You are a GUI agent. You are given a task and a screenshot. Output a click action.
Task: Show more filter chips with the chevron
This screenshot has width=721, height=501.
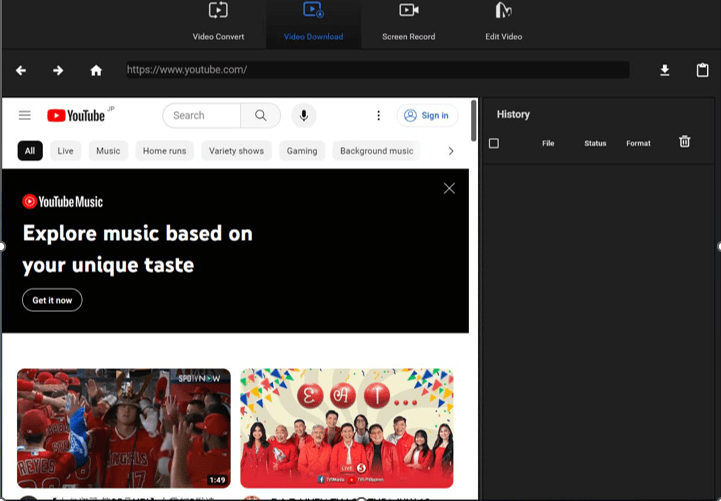point(451,151)
